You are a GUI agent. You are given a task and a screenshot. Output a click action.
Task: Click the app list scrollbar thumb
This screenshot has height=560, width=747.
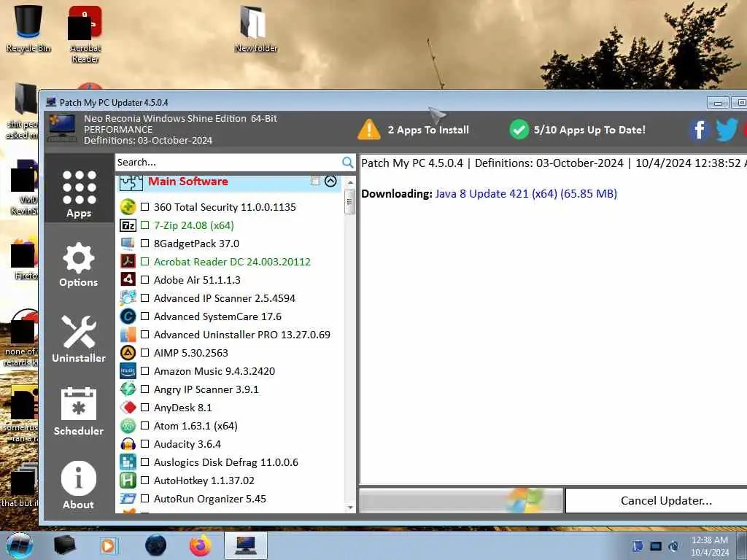point(350,202)
